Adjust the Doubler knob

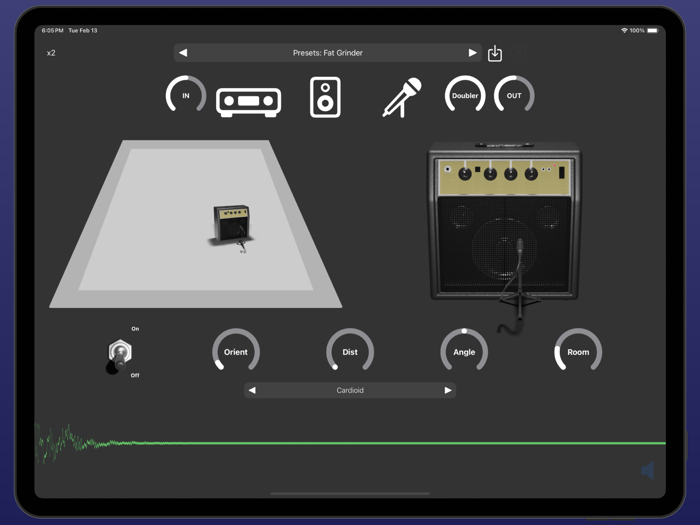coord(465,95)
